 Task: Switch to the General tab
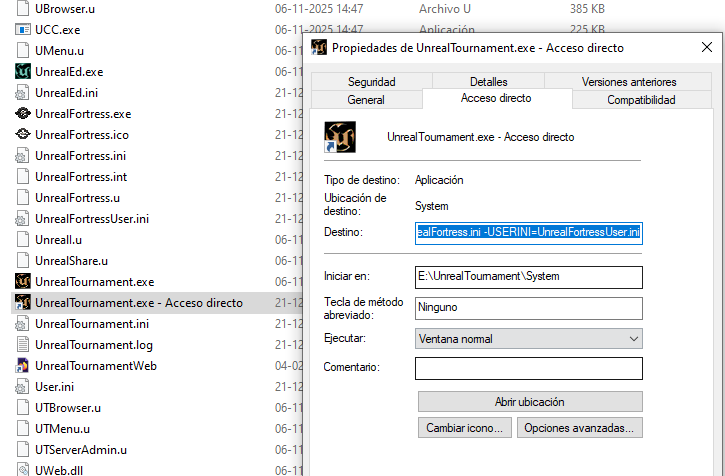click(366, 100)
